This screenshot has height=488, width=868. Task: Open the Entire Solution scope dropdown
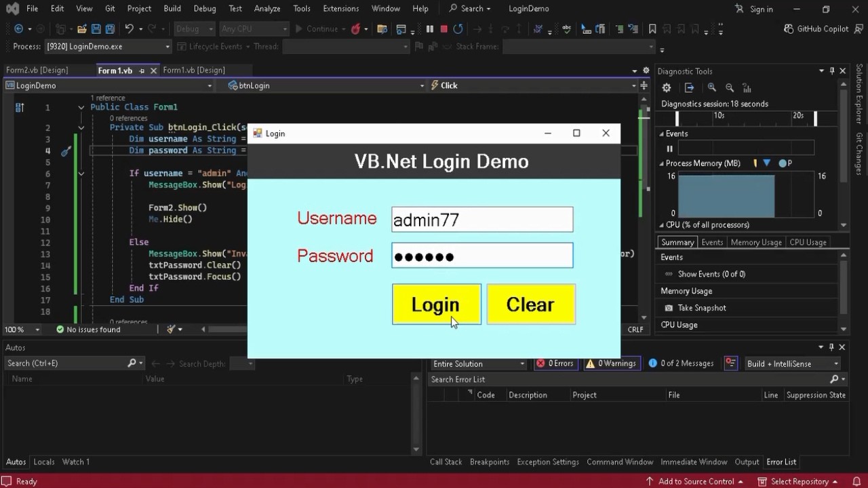[x=479, y=364]
